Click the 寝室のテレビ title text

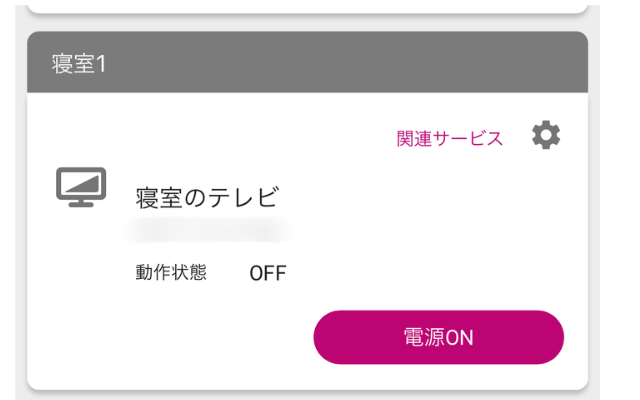[206, 198]
